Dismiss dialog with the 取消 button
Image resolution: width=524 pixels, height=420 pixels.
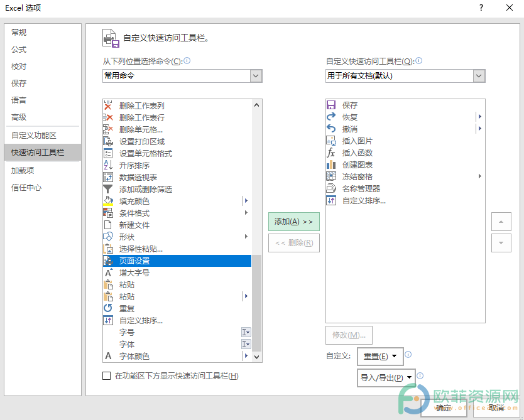coord(496,408)
